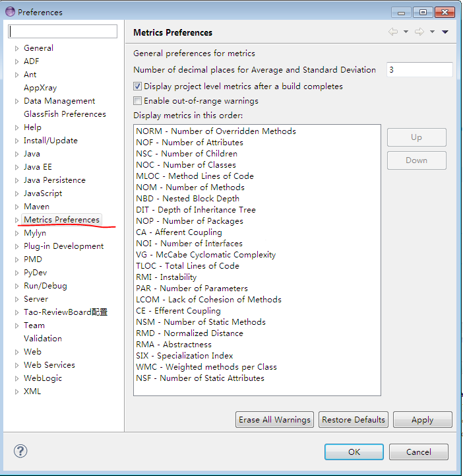
Task: Select Java Persistence tree item
Action: click(55, 180)
